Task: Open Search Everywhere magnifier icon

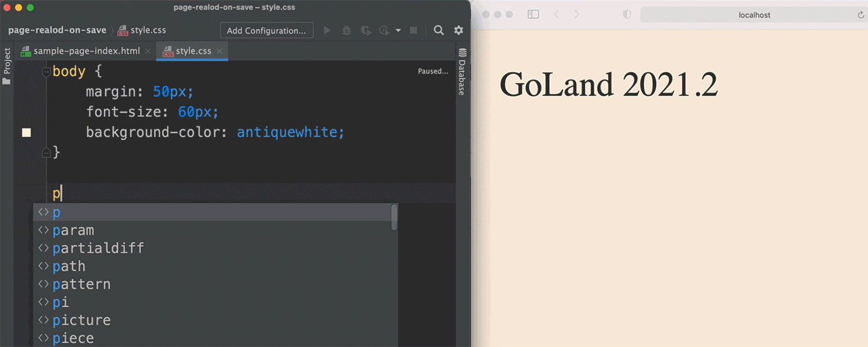Action: pos(439,31)
